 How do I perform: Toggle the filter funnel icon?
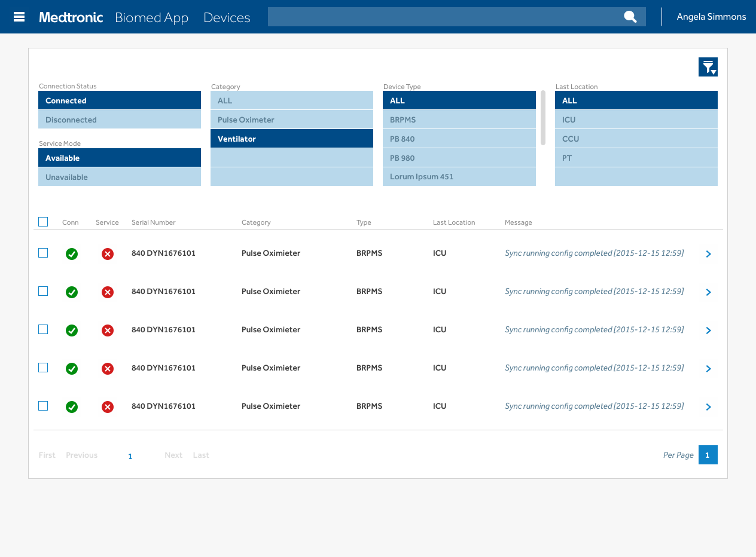click(708, 67)
